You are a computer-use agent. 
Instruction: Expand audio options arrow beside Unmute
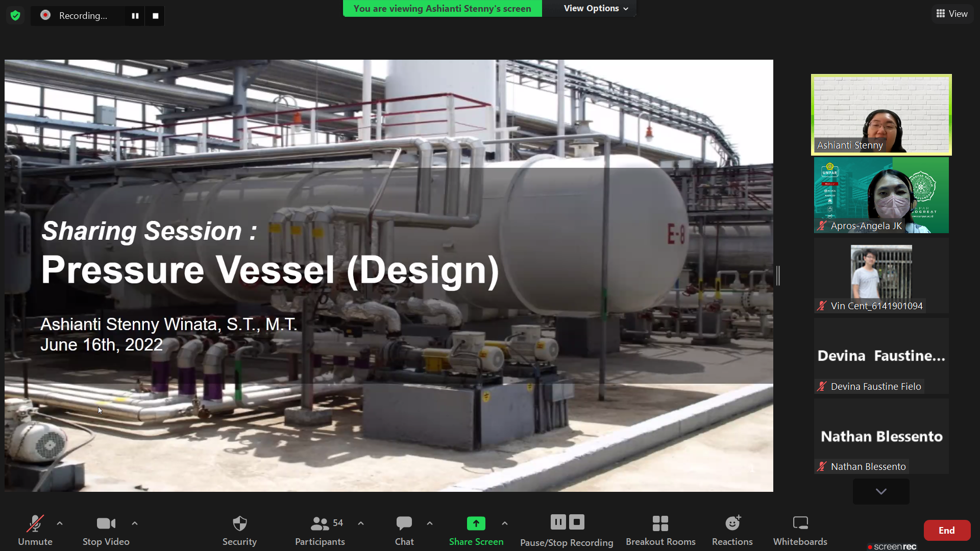pos(60,523)
